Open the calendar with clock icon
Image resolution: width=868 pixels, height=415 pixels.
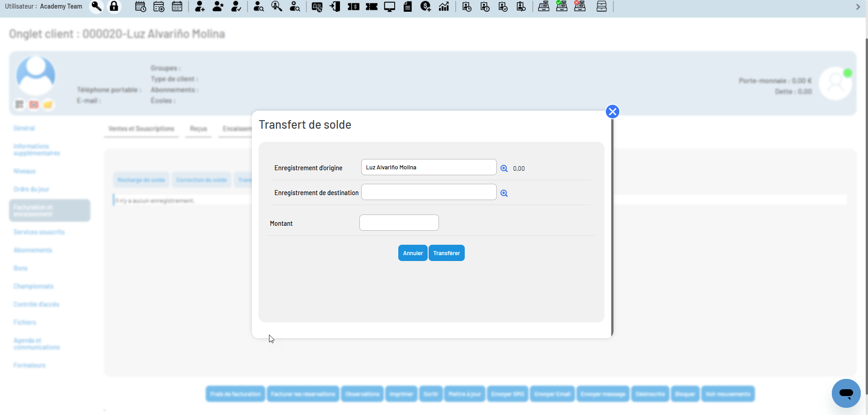pyautogui.click(x=141, y=6)
